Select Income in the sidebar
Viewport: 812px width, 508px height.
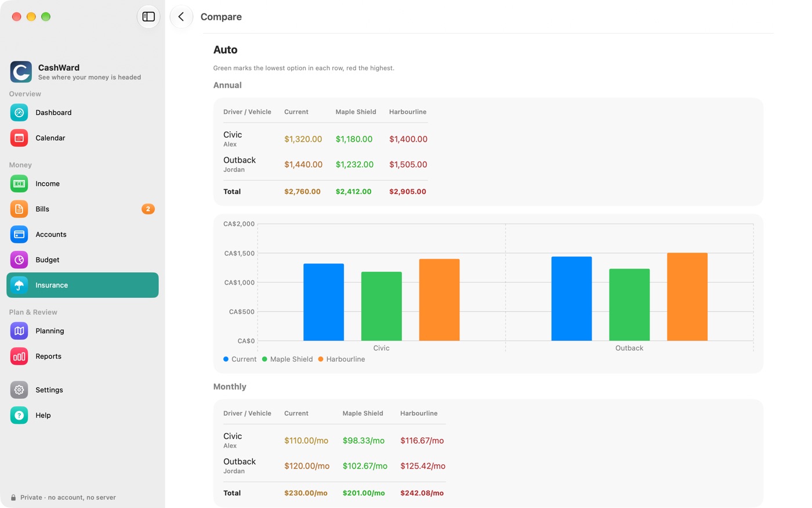[x=82, y=183]
